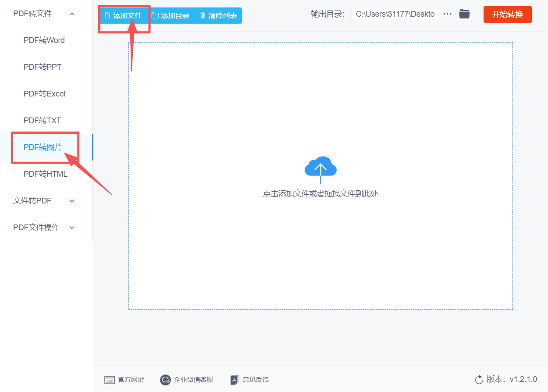Open the 官方网址 link
This screenshot has width=548, height=392.
pos(131,380)
